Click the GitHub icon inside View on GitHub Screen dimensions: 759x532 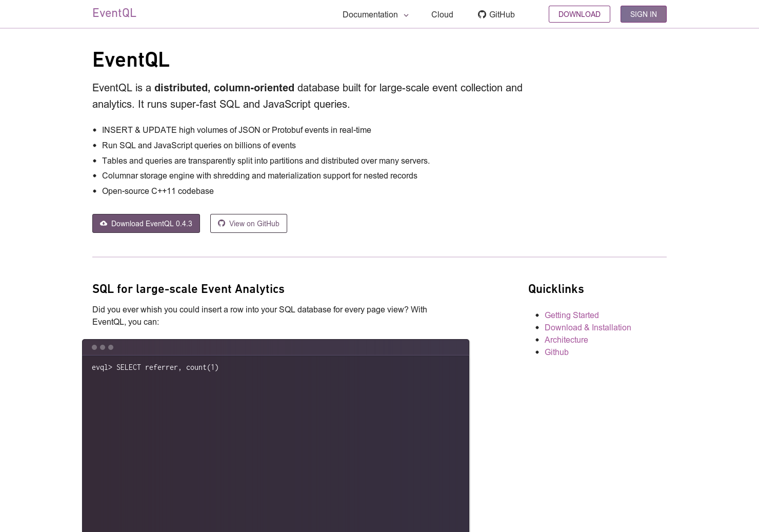[222, 223]
